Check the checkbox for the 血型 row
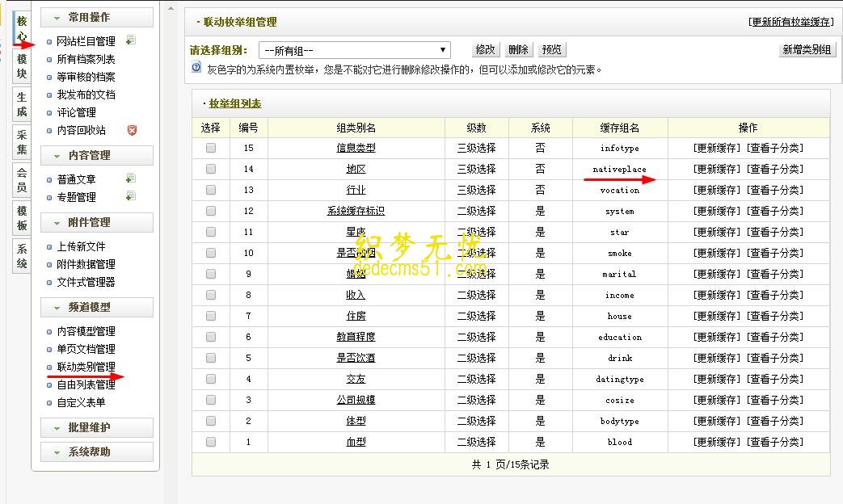 (x=211, y=442)
